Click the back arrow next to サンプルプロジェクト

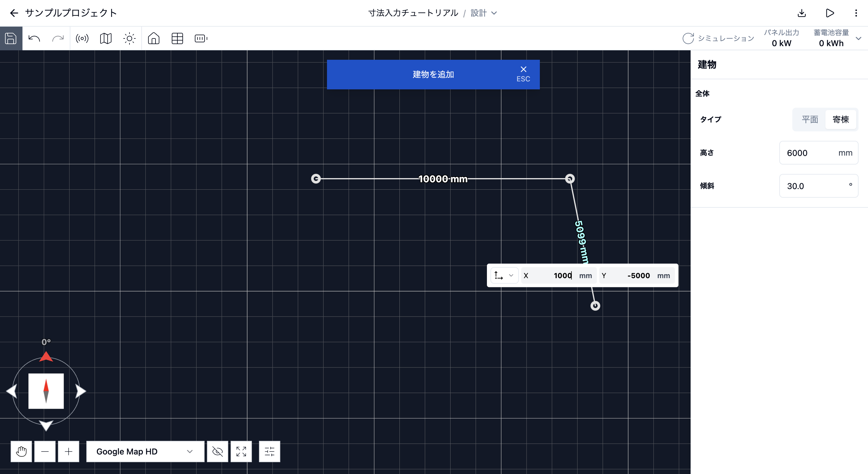(14, 13)
